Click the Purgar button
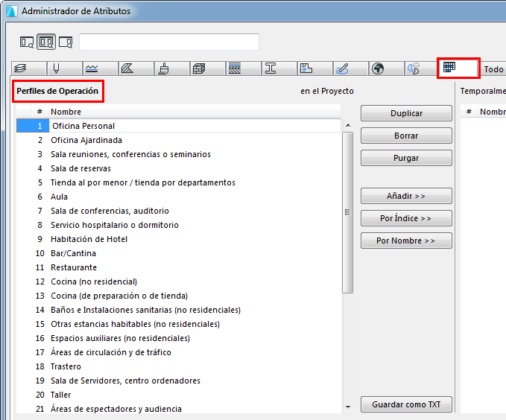The image size is (506, 420). point(406,158)
